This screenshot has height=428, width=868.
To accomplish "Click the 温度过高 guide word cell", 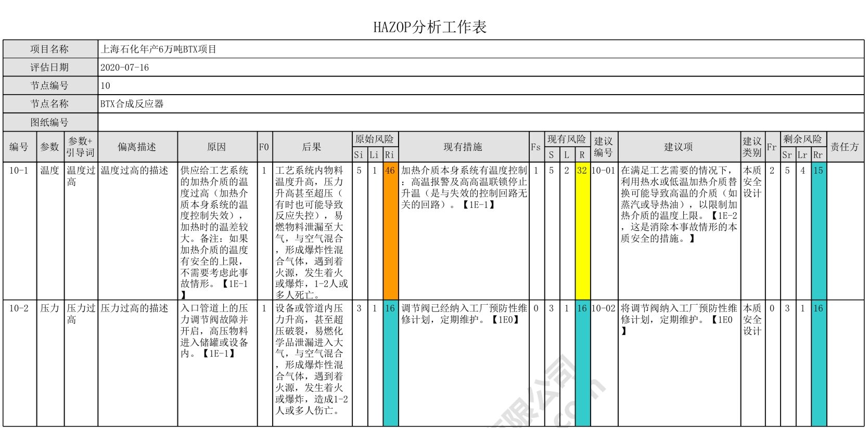I will coord(81,231).
